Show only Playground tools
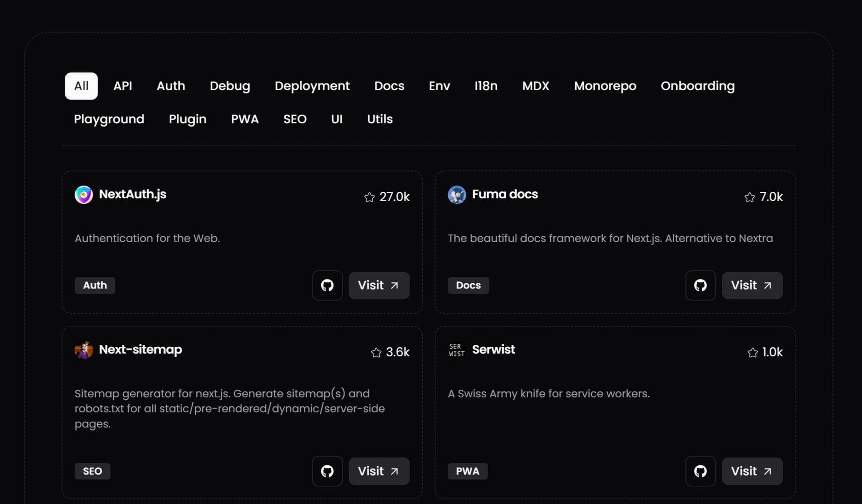The image size is (862, 504). tap(109, 119)
